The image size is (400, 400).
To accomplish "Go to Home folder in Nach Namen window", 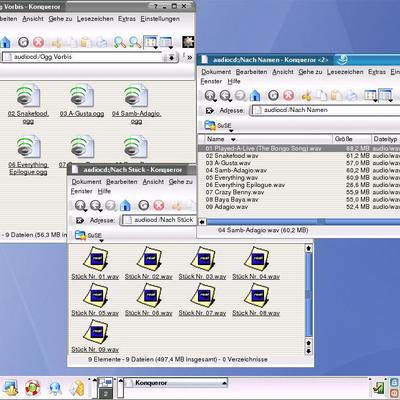I will point(255,96).
